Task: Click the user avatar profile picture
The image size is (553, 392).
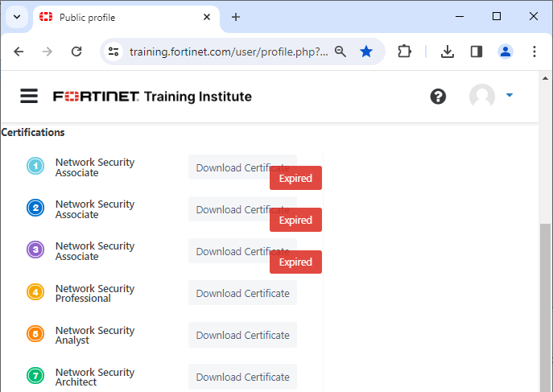Action: [x=482, y=97]
